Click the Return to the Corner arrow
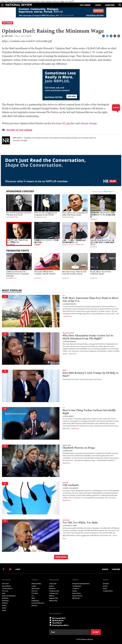The width and height of the screenshot is (122, 644). pyautogui.click(x=3, y=130)
